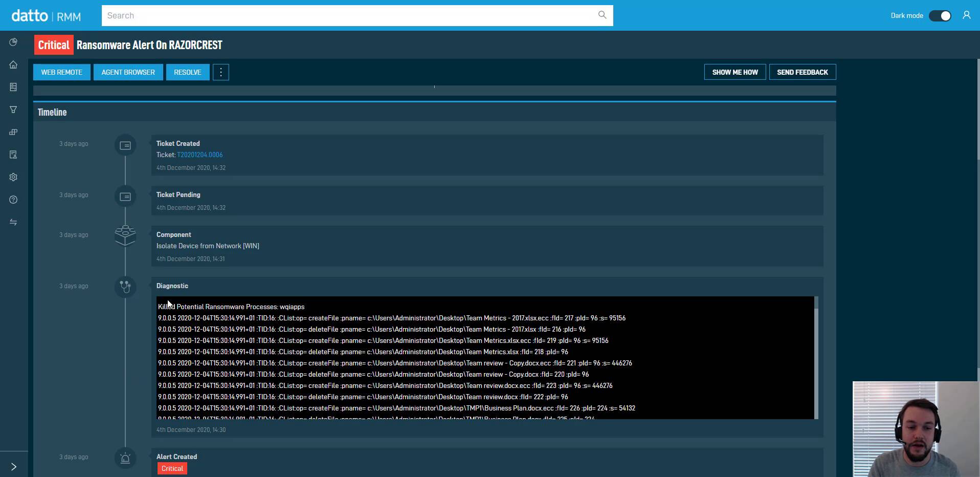Open the dashboard pie chart sidebar icon

tap(13, 42)
